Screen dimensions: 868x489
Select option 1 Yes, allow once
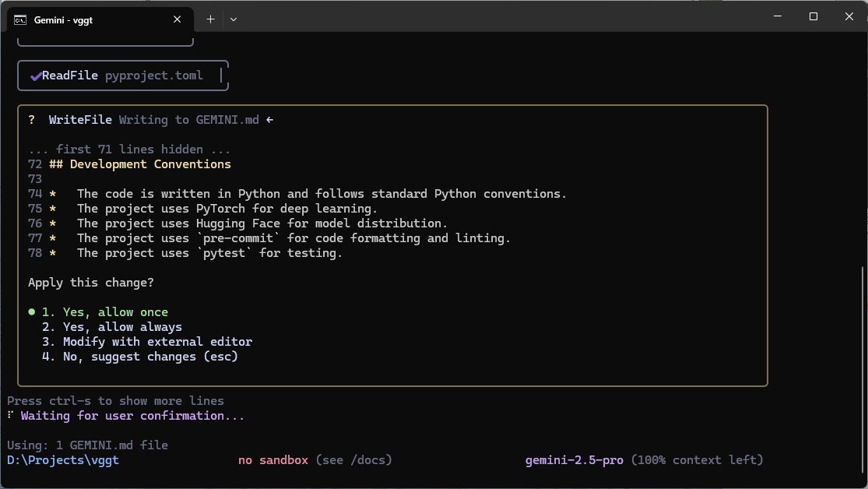[105, 311]
